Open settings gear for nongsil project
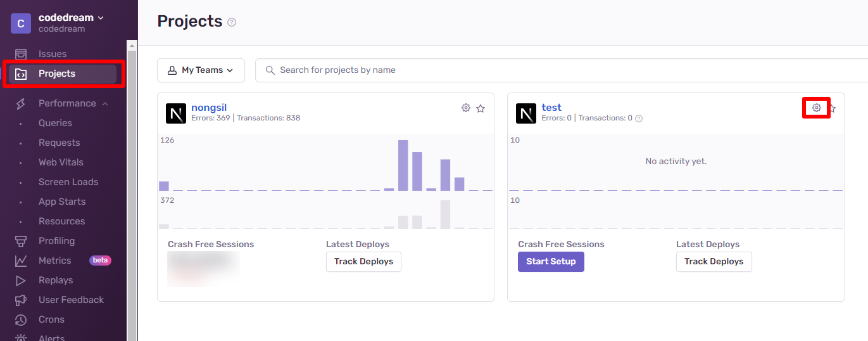 coord(466,108)
